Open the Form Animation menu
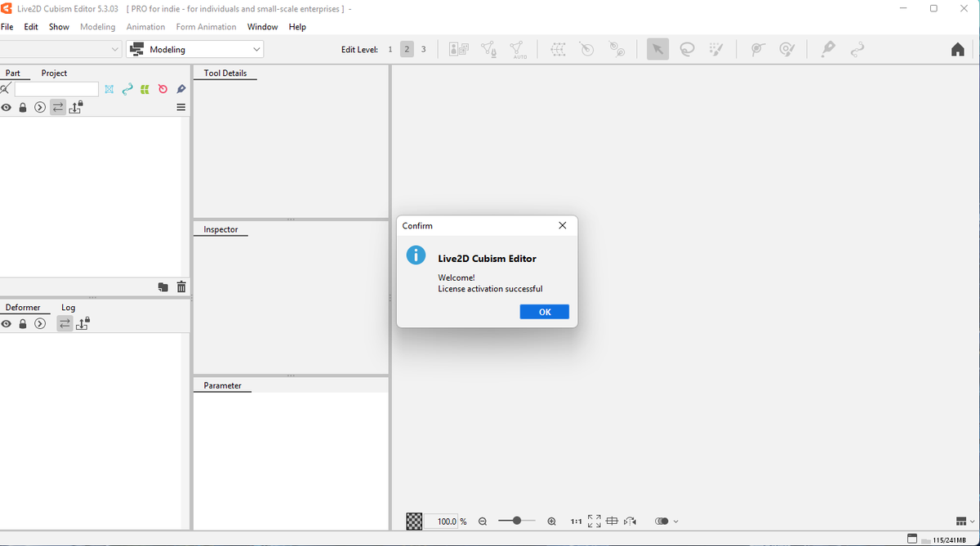Image resolution: width=980 pixels, height=546 pixels. click(x=206, y=27)
